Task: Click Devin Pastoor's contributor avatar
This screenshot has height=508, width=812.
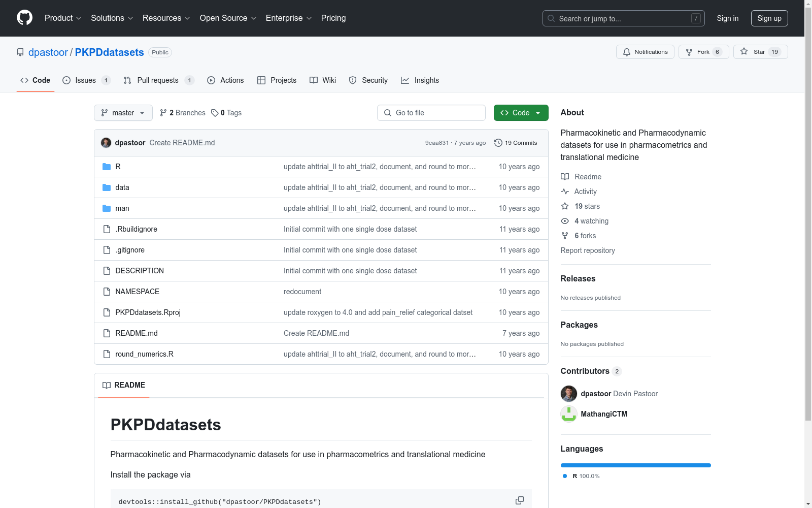Action: (x=569, y=394)
